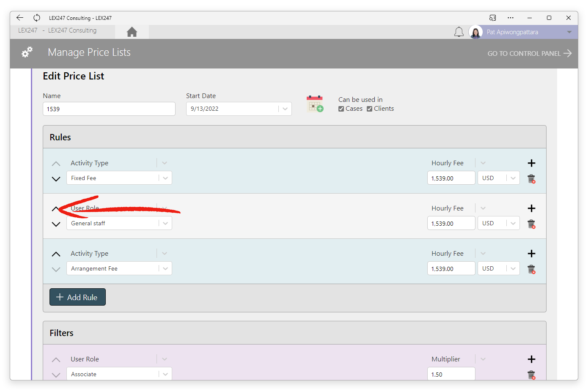Open USD currency dropdown for General staff

pyautogui.click(x=513, y=224)
